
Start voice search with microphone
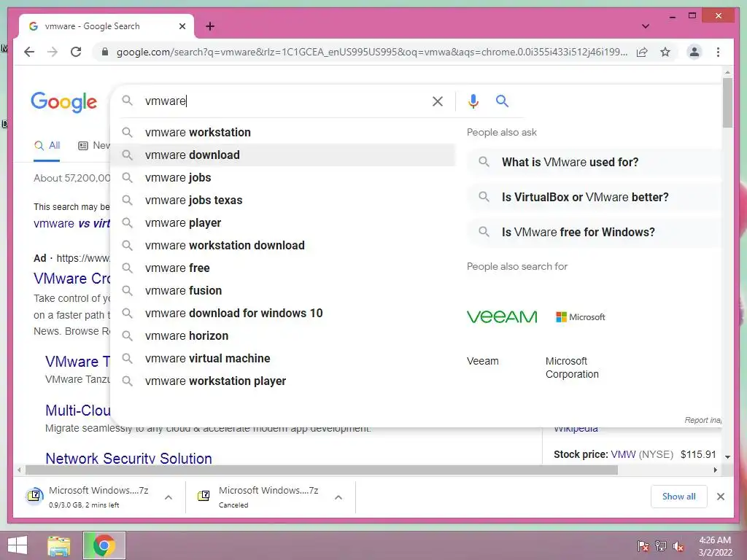[473, 101]
